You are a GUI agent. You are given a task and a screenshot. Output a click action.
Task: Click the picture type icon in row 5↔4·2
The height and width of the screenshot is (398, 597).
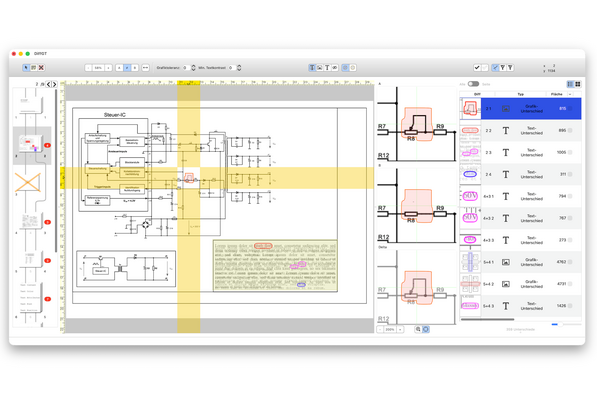[506, 284]
